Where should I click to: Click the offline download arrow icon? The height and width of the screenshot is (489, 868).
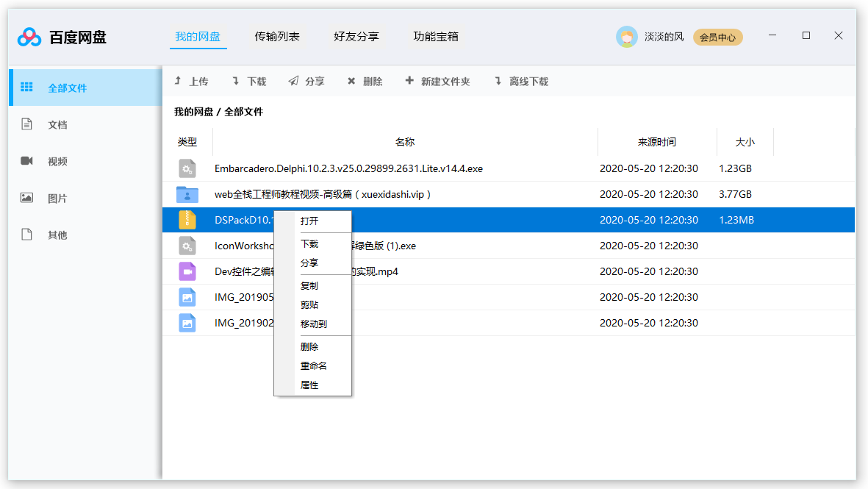click(498, 81)
